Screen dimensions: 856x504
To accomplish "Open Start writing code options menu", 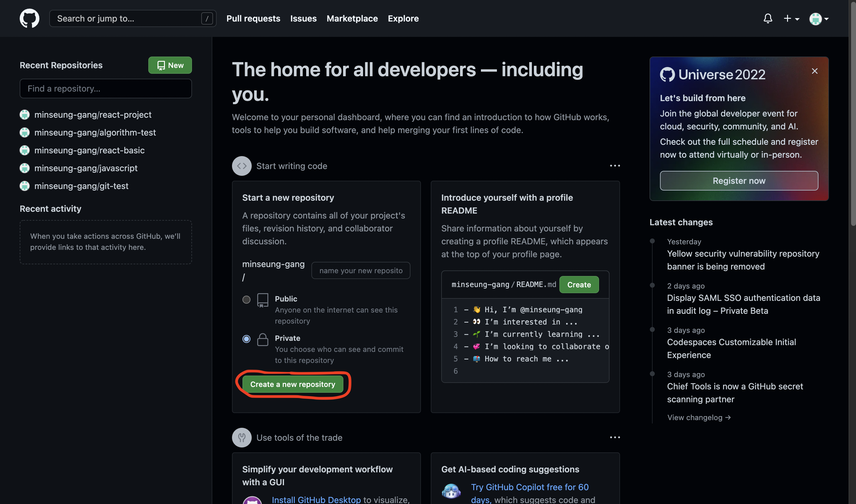I will 615,166.
